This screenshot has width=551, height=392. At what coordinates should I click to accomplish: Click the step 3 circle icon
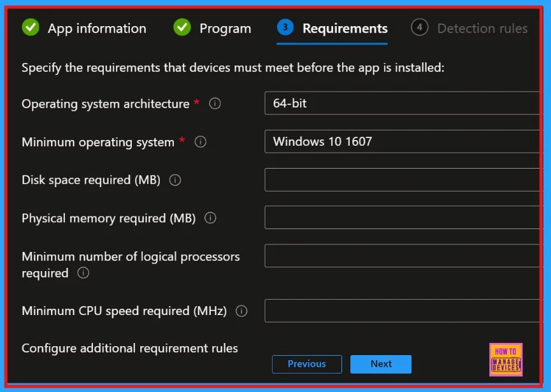tap(285, 27)
